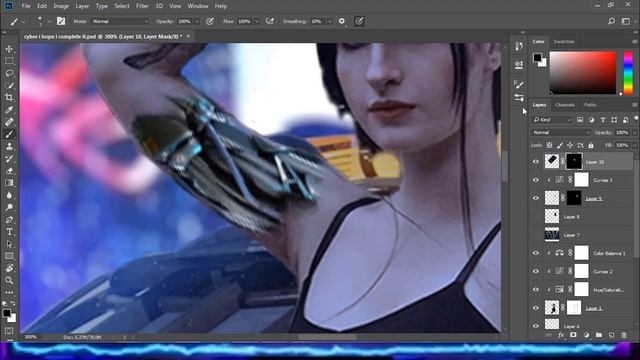Screen dimensions: 640x360
Task: Select the Blur tool
Action: point(9,195)
